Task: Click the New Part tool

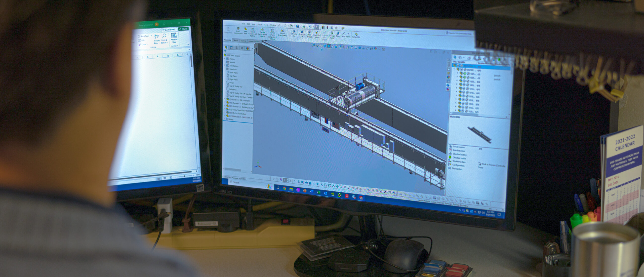Action: (x=246, y=31)
